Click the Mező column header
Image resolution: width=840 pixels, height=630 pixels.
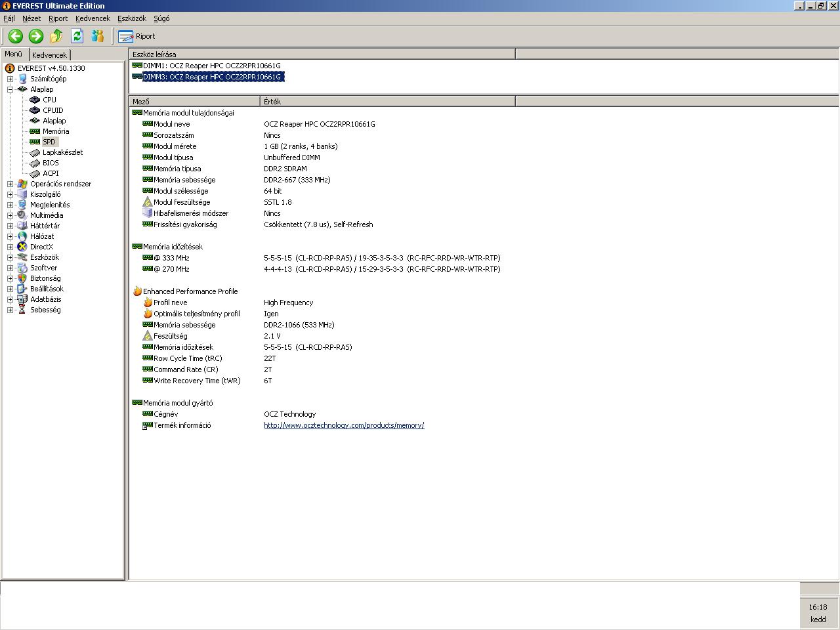coord(195,102)
